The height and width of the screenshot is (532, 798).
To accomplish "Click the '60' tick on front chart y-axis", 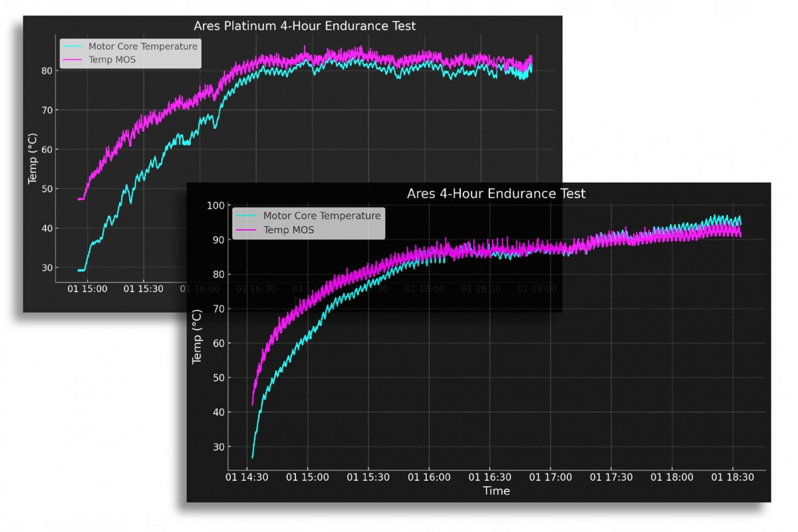I will pyautogui.click(x=218, y=344).
